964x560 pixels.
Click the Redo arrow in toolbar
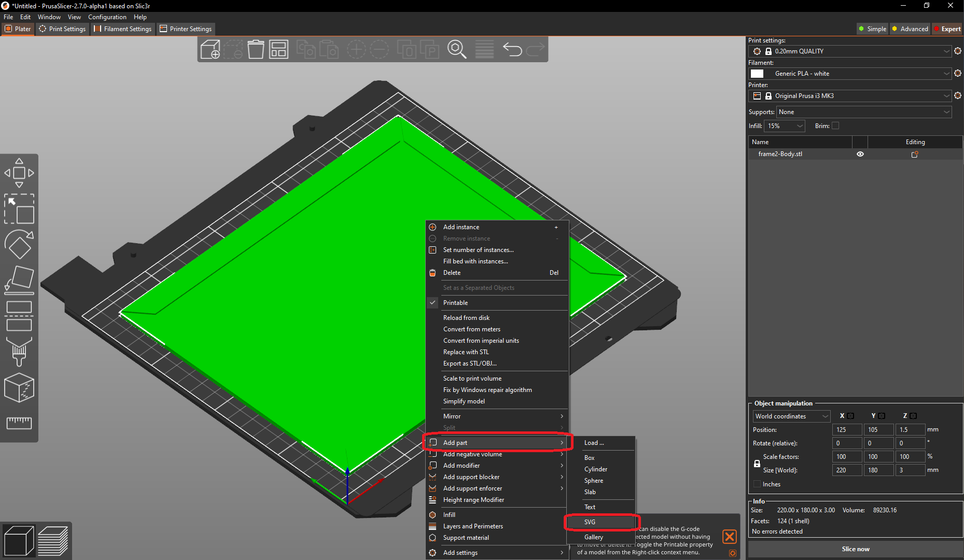point(535,49)
